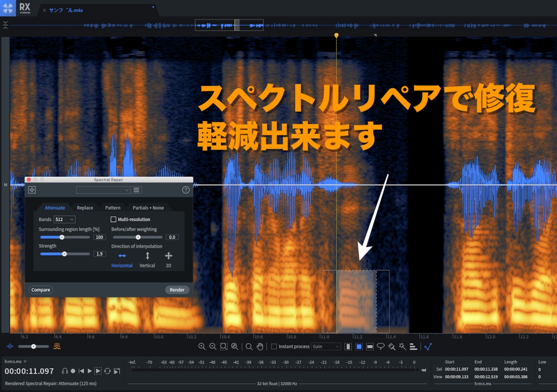Click the Sel Start time 00:00:11.097
This screenshot has height=392, width=557.
click(x=457, y=369)
